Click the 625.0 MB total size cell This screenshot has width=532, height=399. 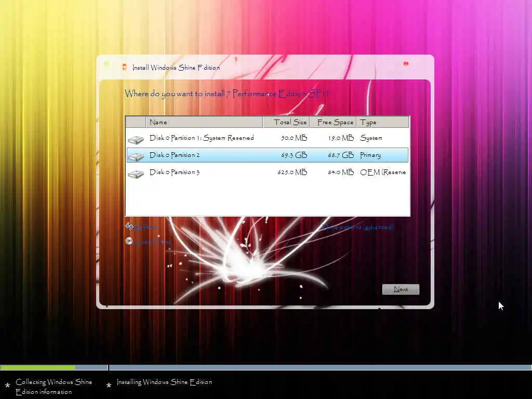tap(292, 172)
